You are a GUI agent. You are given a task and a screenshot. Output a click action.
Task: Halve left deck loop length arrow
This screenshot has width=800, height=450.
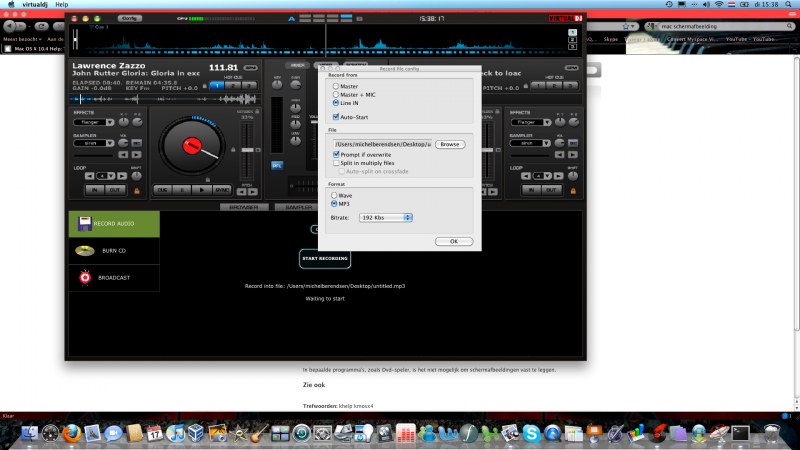(x=90, y=176)
